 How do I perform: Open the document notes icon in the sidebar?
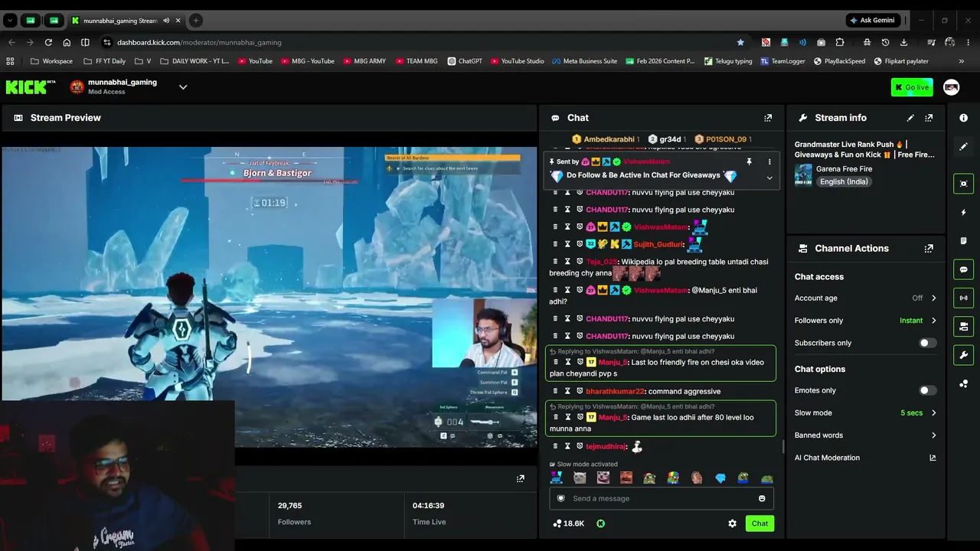963,241
